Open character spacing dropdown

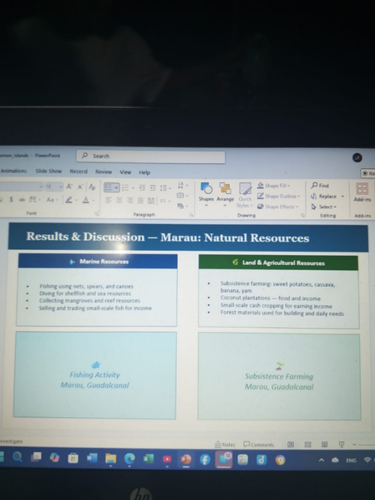point(35,199)
